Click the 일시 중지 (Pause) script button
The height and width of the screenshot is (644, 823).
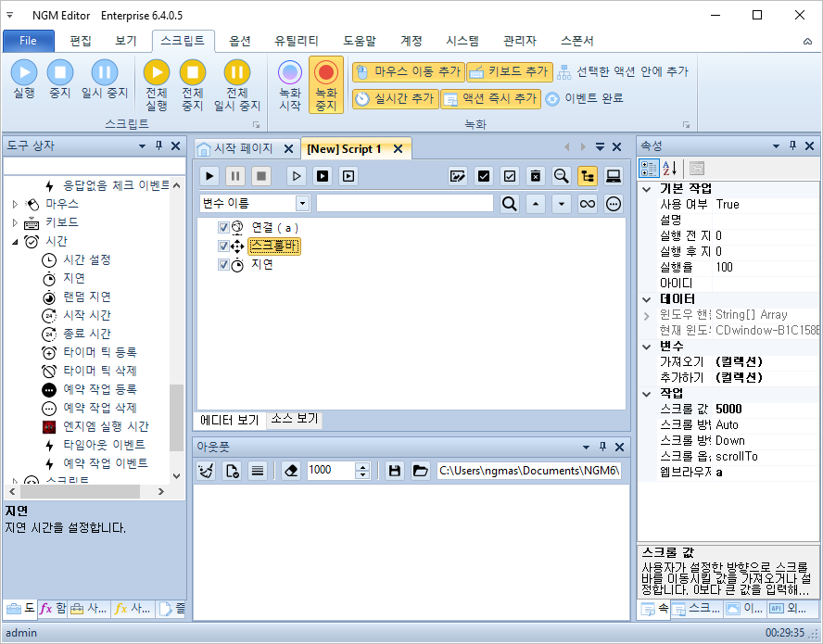point(105,80)
